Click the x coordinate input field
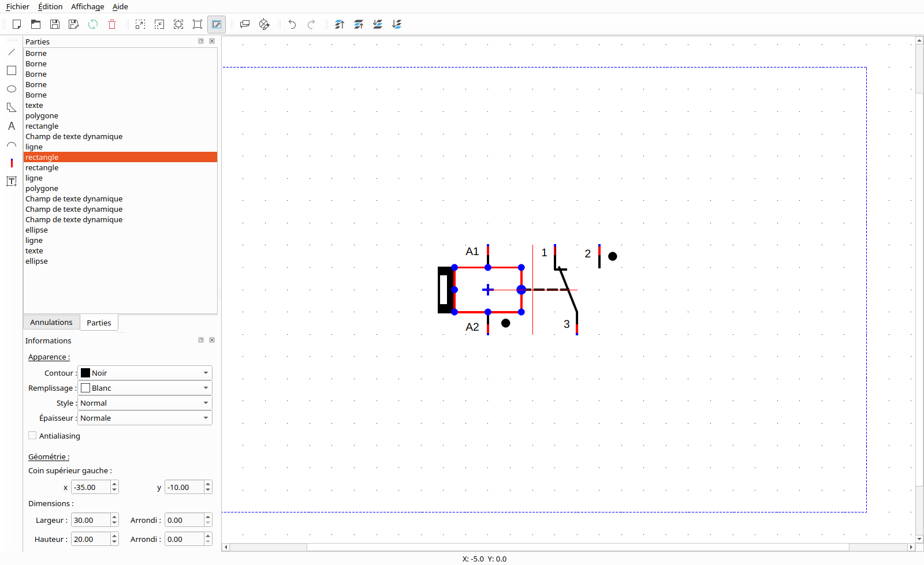924x565 pixels. (x=91, y=487)
